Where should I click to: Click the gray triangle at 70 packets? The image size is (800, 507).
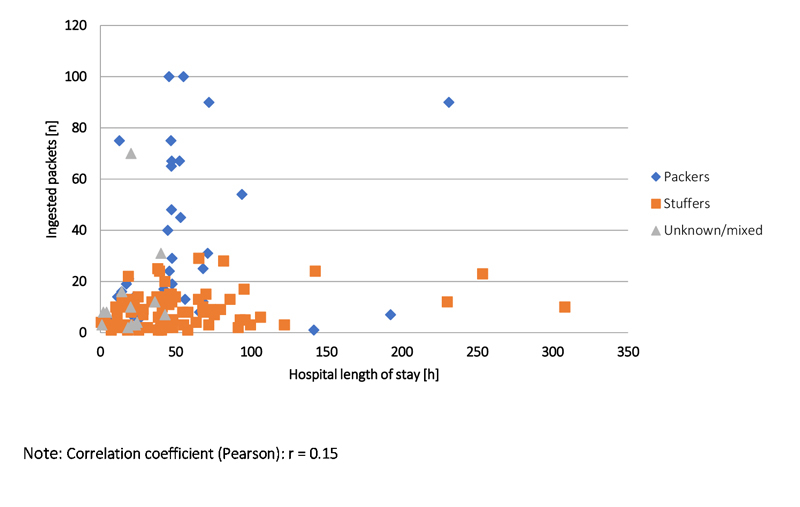tap(131, 153)
